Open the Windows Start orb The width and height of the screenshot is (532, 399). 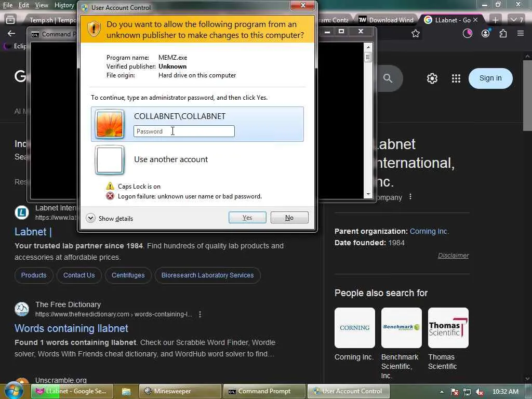(14, 391)
